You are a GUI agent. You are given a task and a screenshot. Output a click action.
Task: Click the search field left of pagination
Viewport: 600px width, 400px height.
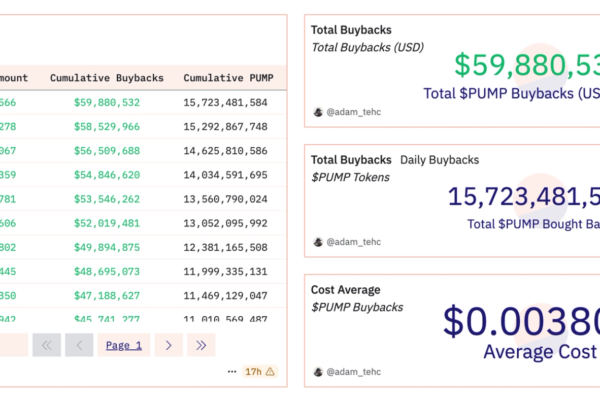point(12,345)
